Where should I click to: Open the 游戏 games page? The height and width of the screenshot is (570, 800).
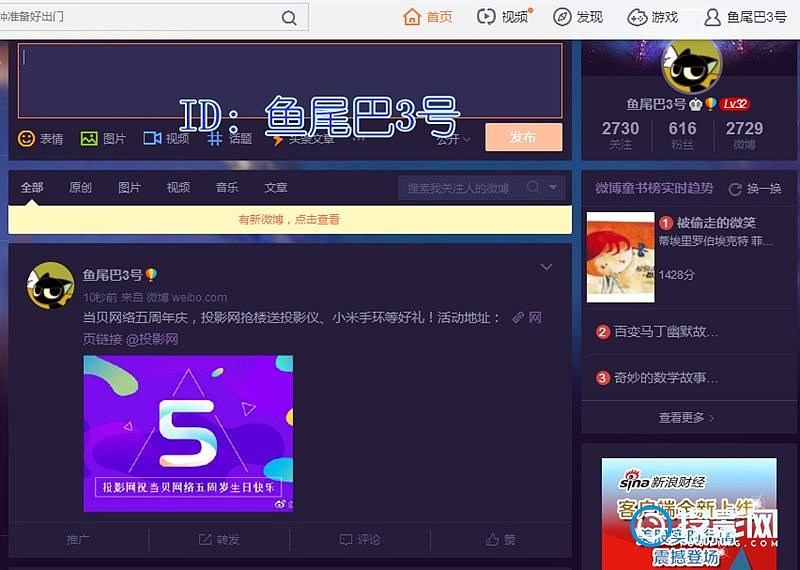(652, 17)
